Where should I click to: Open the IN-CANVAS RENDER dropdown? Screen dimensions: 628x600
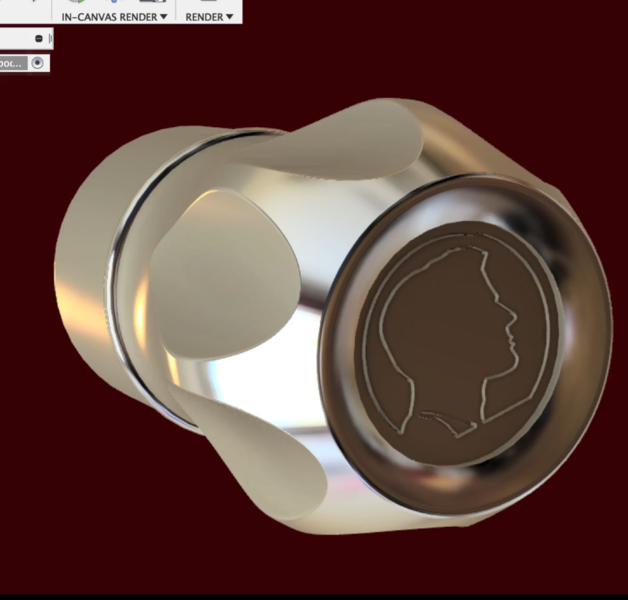point(114,17)
